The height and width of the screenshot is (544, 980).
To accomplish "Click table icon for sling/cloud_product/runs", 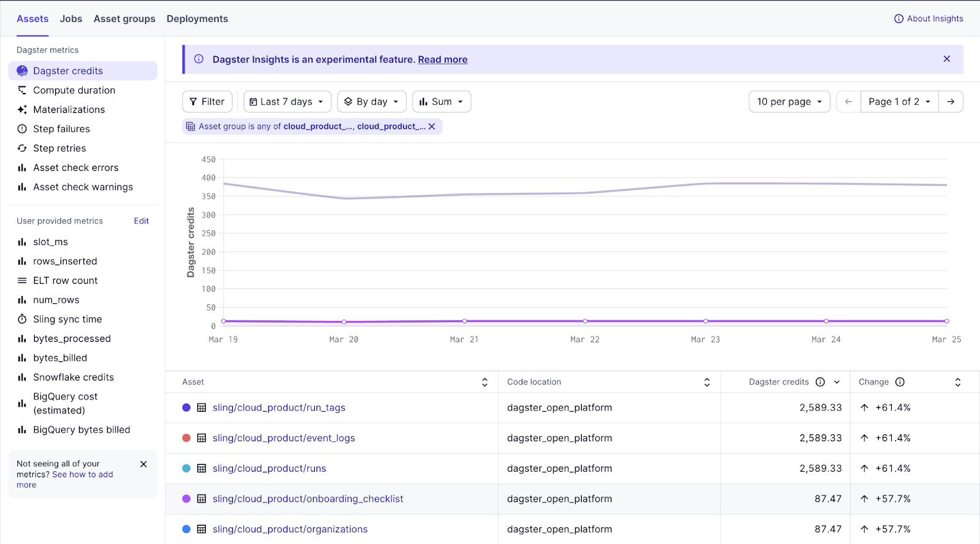I will [x=202, y=469].
